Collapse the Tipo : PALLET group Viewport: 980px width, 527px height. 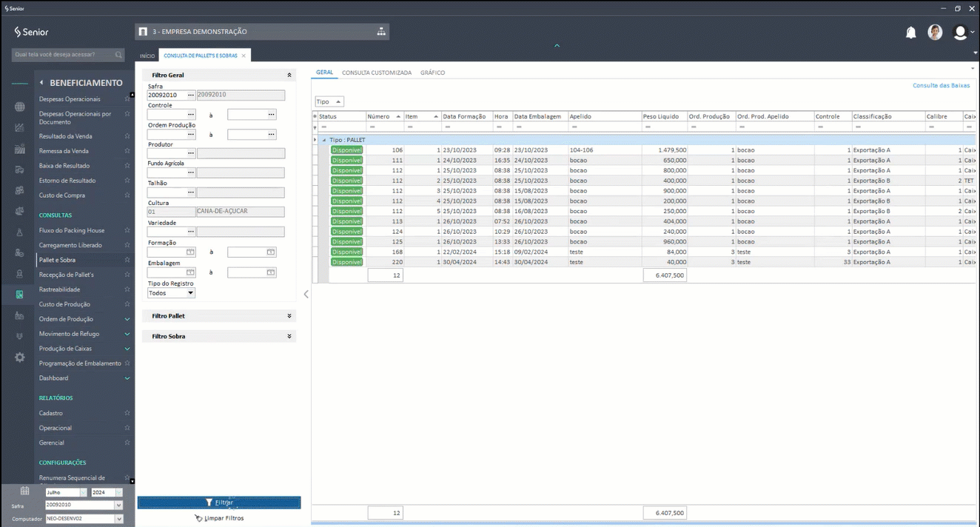point(324,140)
